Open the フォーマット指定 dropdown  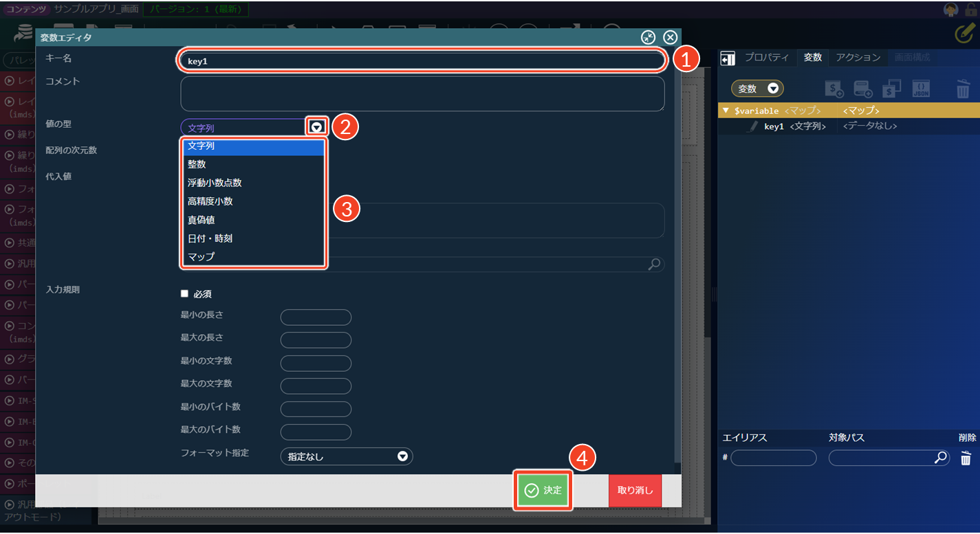pos(347,456)
